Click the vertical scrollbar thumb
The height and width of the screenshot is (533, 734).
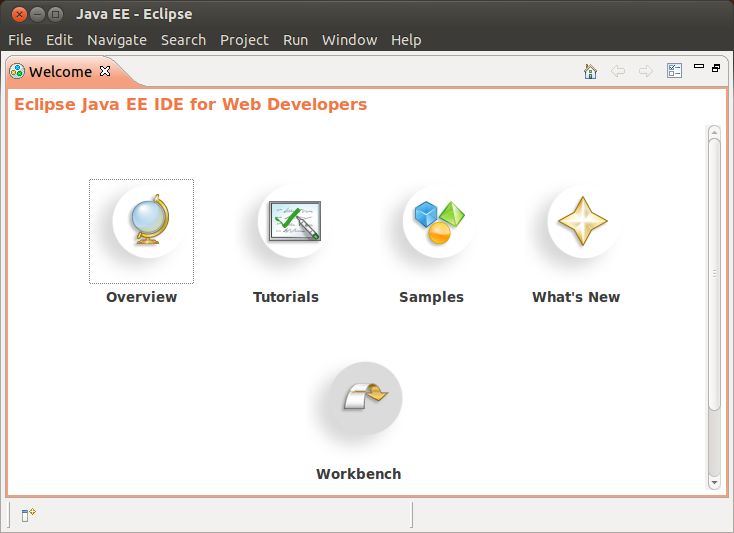coord(714,274)
